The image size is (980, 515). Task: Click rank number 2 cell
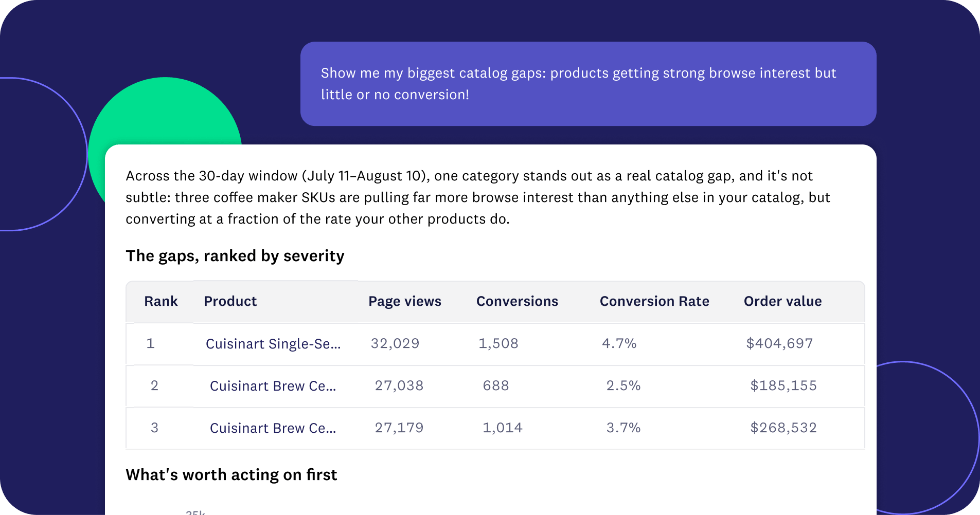(x=154, y=385)
